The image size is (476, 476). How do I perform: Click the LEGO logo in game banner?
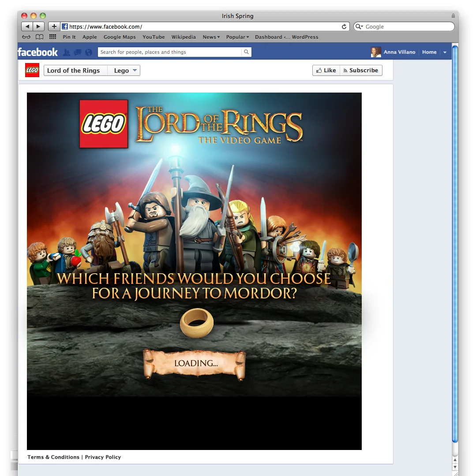[104, 124]
